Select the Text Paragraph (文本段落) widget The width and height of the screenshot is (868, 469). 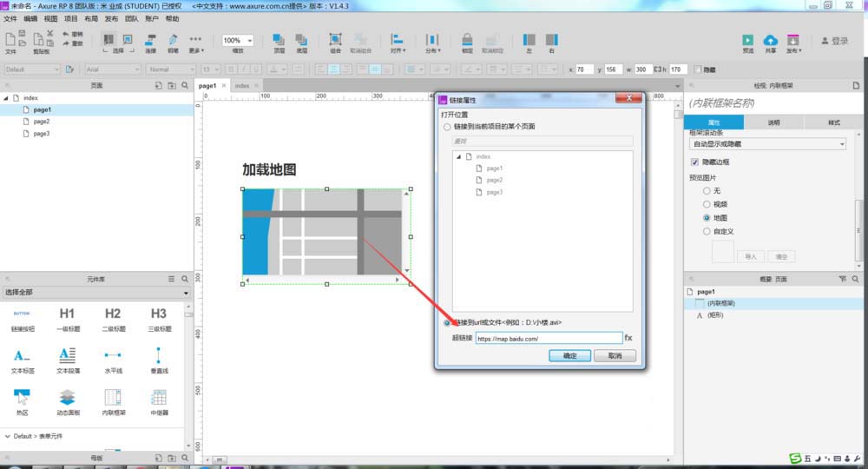click(x=68, y=360)
